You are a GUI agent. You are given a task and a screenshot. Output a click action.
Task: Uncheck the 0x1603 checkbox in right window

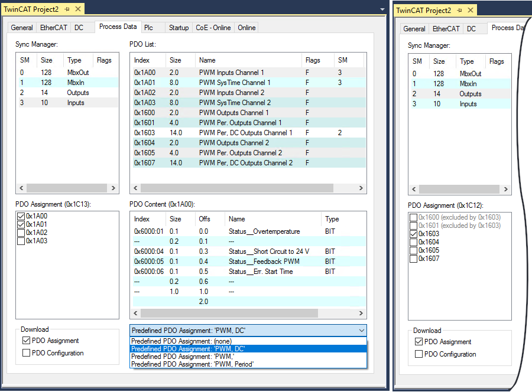(x=414, y=234)
